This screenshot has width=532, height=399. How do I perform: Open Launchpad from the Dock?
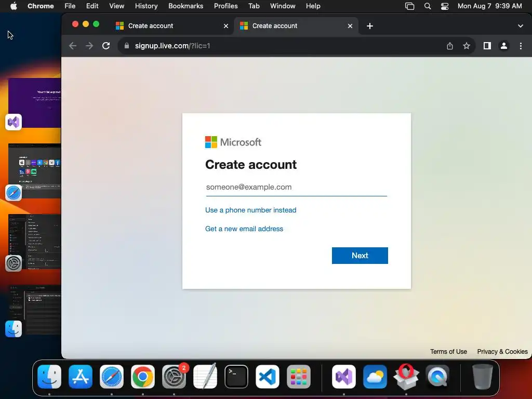tap(299, 377)
